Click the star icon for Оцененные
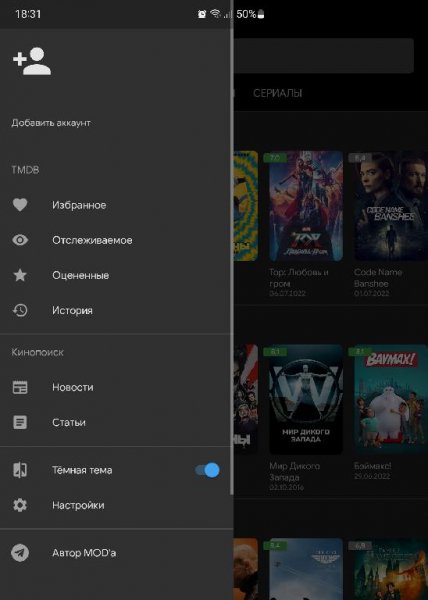Image resolution: width=428 pixels, height=600 pixels. tap(20, 275)
